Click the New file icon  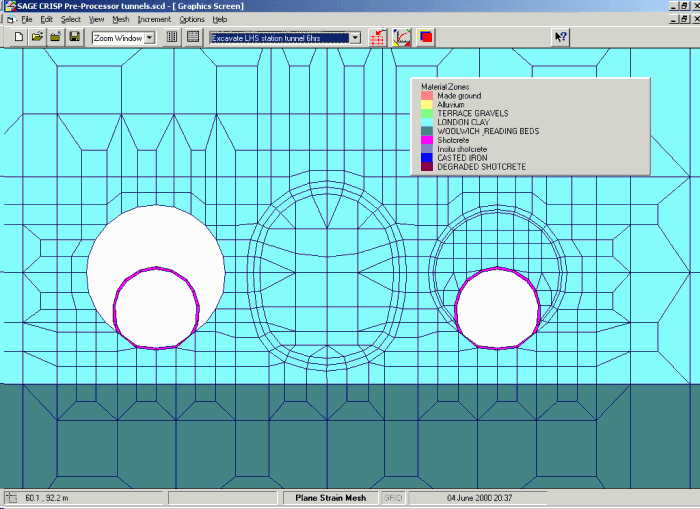[18, 37]
